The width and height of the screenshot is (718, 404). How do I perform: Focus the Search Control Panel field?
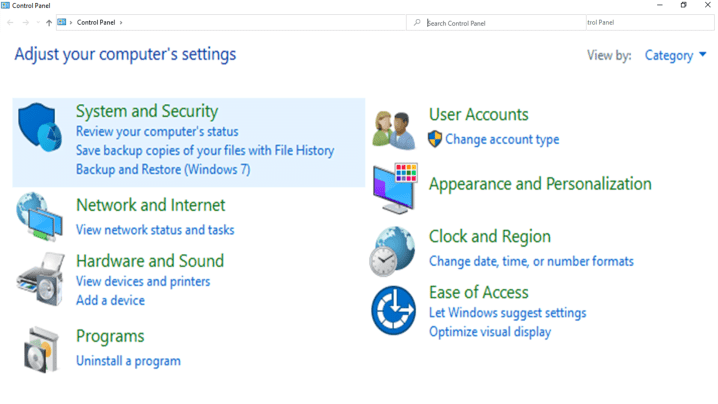click(x=500, y=22)
